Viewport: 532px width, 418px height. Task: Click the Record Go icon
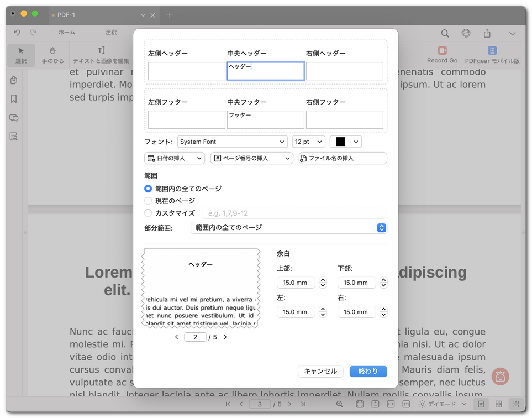tap(442, 51)
